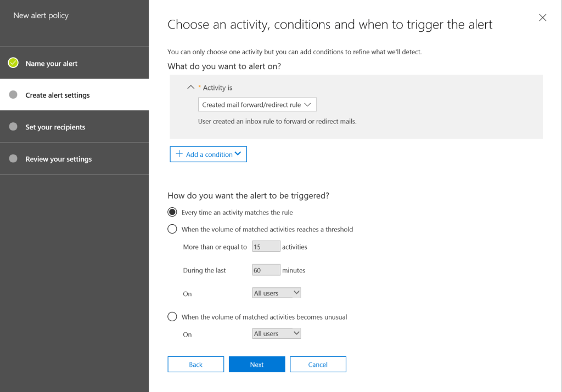
Task: Click the green checkmark beside Name your alert
Action: pos(13,63)
